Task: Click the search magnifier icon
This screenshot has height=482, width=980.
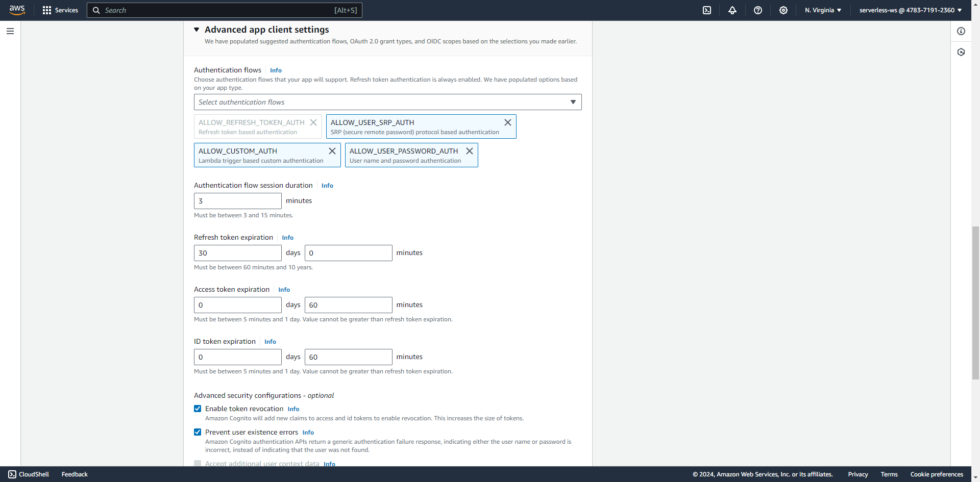Action: (96, 10)
